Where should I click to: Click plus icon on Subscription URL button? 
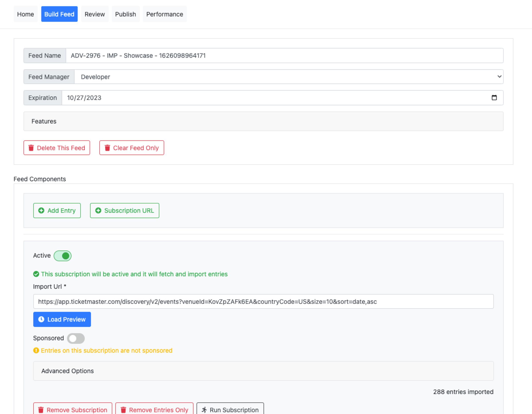pos(98,210)
